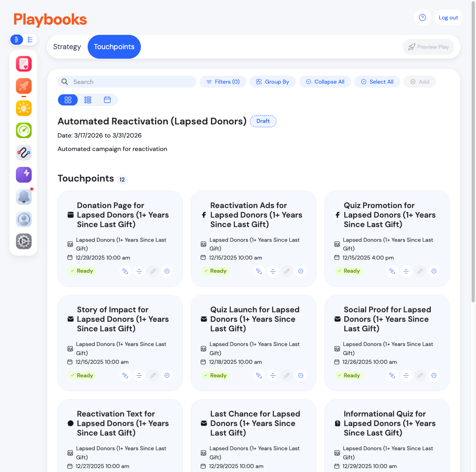Image resolution: width=476 pixels, height=472 pixels.
Task: Switch touchpoints to list view
Action: 88,100
